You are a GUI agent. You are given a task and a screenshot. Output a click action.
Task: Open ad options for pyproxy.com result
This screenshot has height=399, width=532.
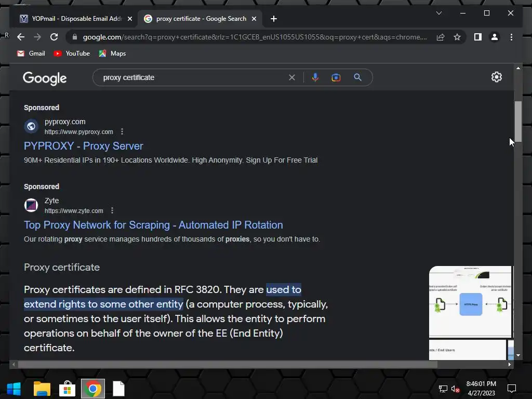[122, 131]
